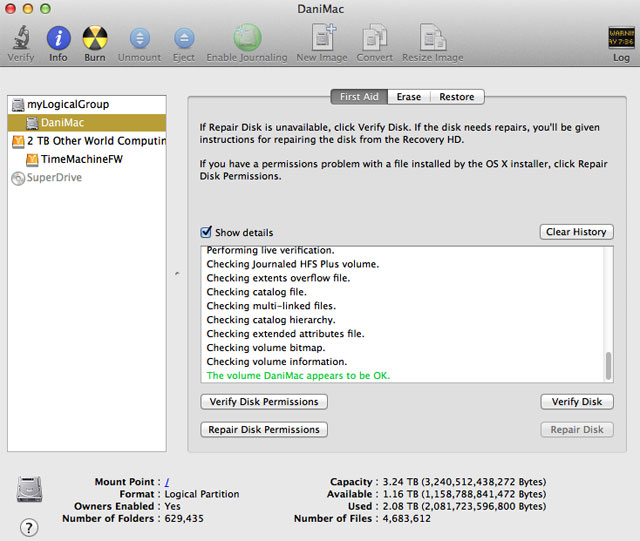The height and width of the screenshot is (541, 640).
Task: Switch to the First Aid tab
Action: tap(359, 97)
